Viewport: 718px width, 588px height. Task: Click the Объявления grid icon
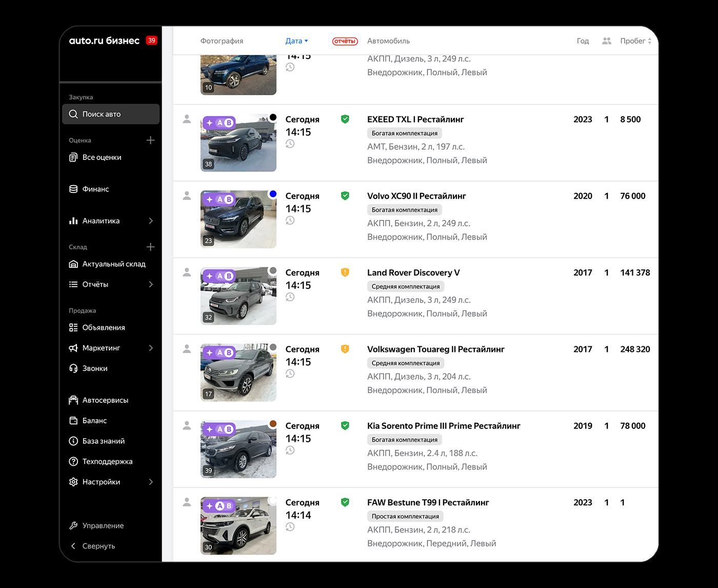tap(73, 328)
